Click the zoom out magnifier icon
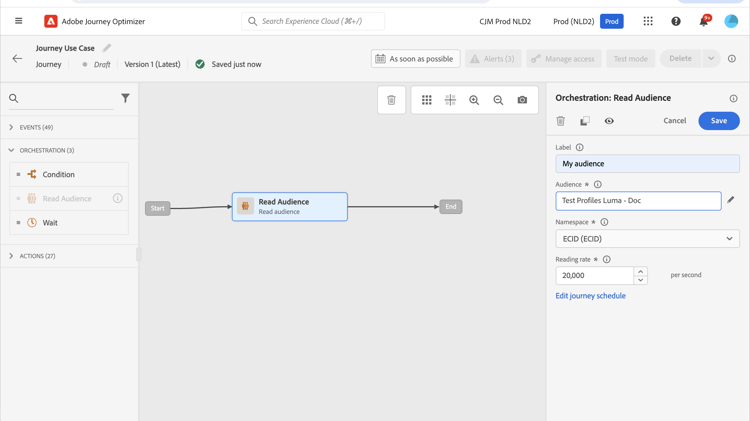750x421 pixels. (x=498, y=100)
